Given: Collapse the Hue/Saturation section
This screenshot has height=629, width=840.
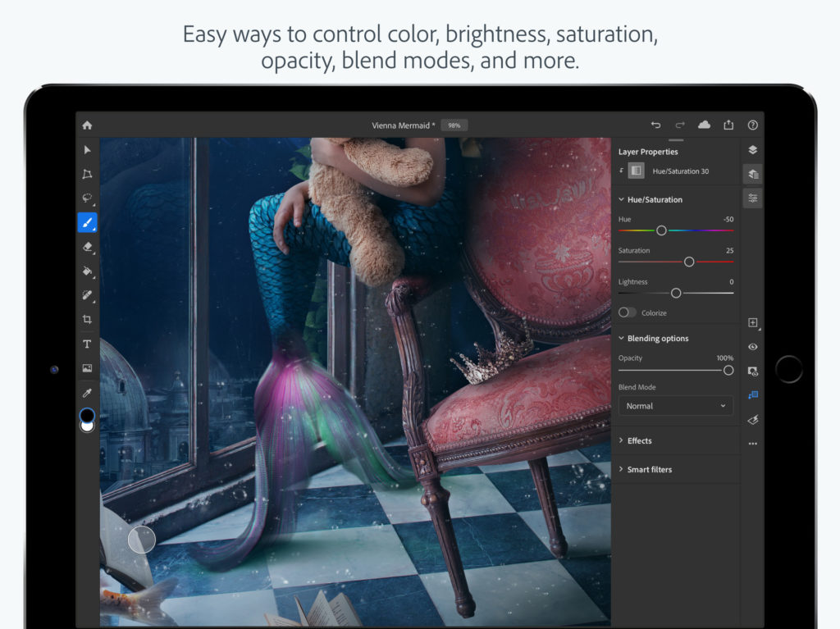Looking at the screenshot, I should 621,199.
